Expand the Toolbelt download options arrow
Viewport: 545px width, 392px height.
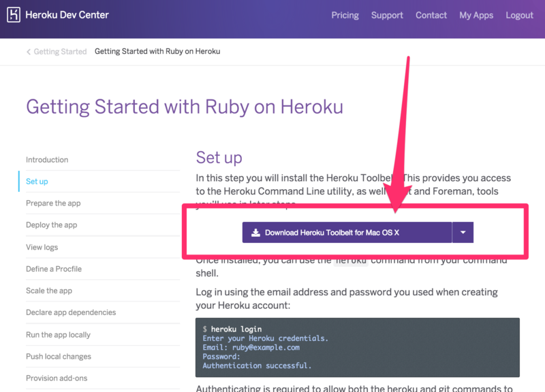click(463, 233)
